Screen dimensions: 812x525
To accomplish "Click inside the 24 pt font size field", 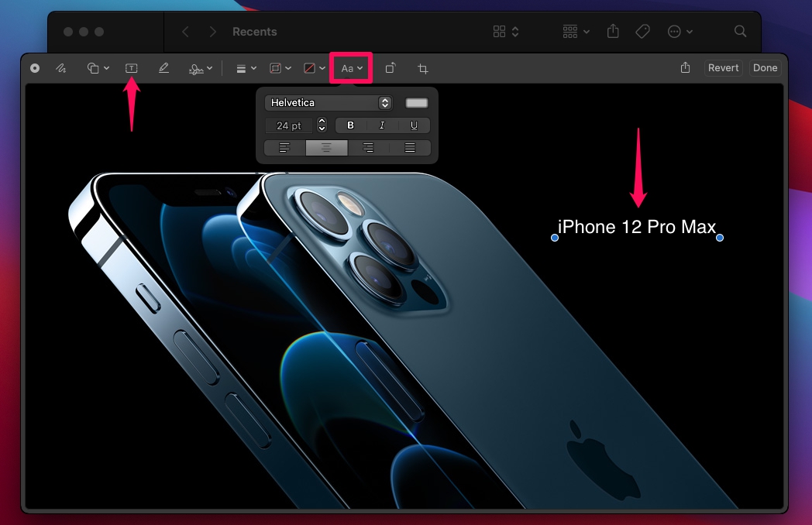I will [288, 125].
